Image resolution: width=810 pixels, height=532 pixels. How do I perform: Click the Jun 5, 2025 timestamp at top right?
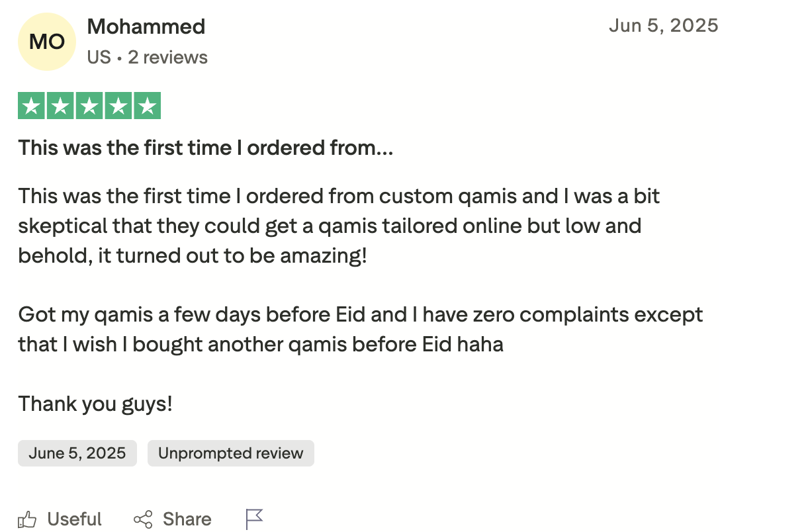tap(663, 26)
